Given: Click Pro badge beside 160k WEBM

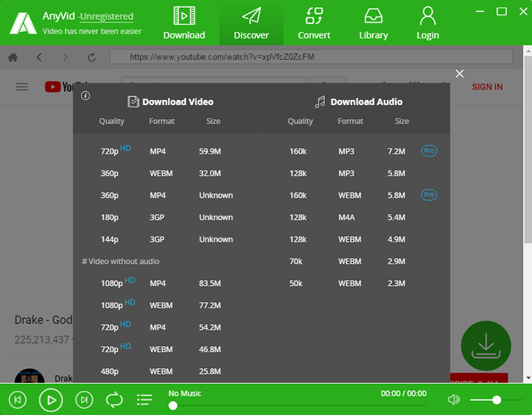Looking at the screenshot, I should [429, 195].
